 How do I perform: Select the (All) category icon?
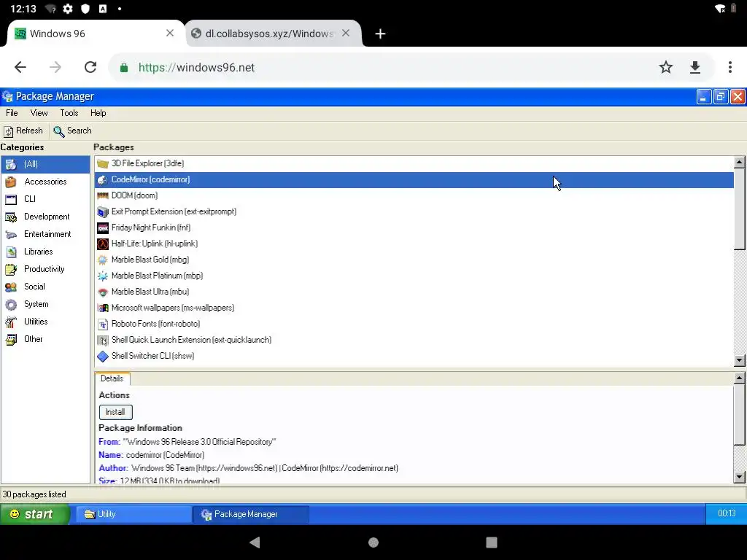[11, 164]
